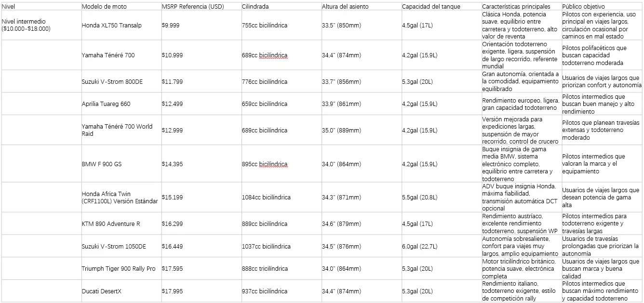Click the Capacidad del tanque header
Screen dimensions: 644x303
(441, 6)
